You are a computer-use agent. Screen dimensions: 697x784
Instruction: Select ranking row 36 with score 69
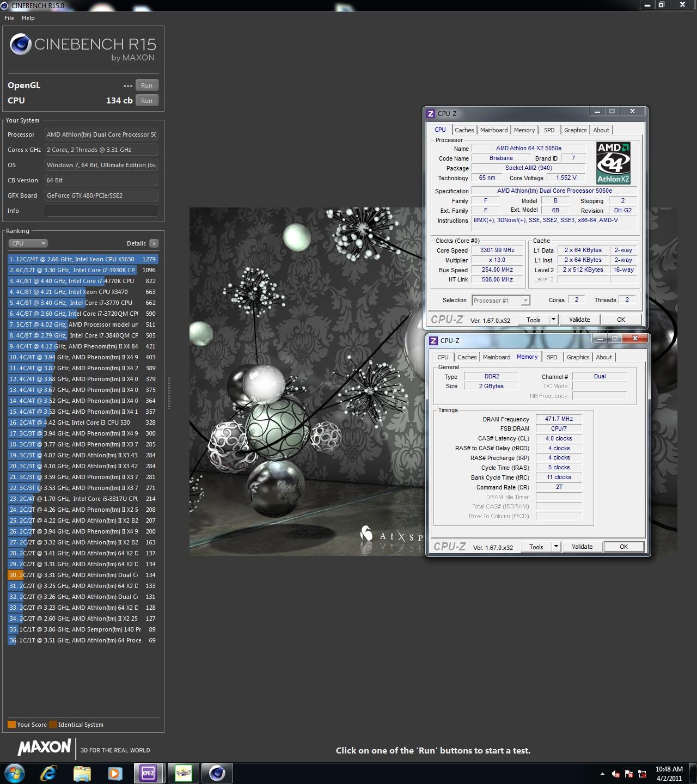(x=83, y=640)
